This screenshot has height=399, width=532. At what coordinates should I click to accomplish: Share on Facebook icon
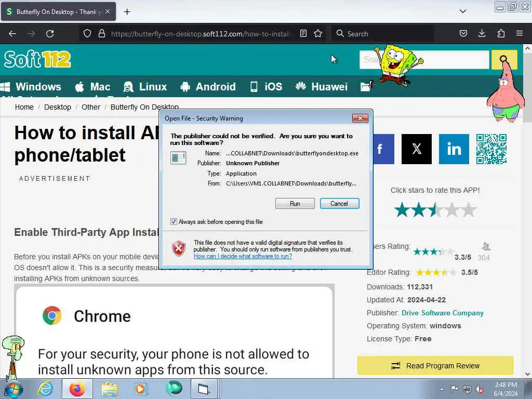point(383,149)
